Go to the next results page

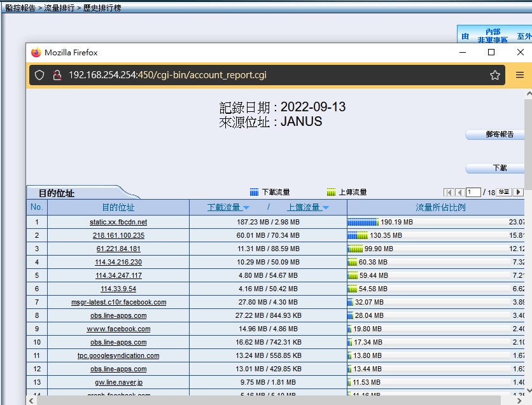point(519,192)
